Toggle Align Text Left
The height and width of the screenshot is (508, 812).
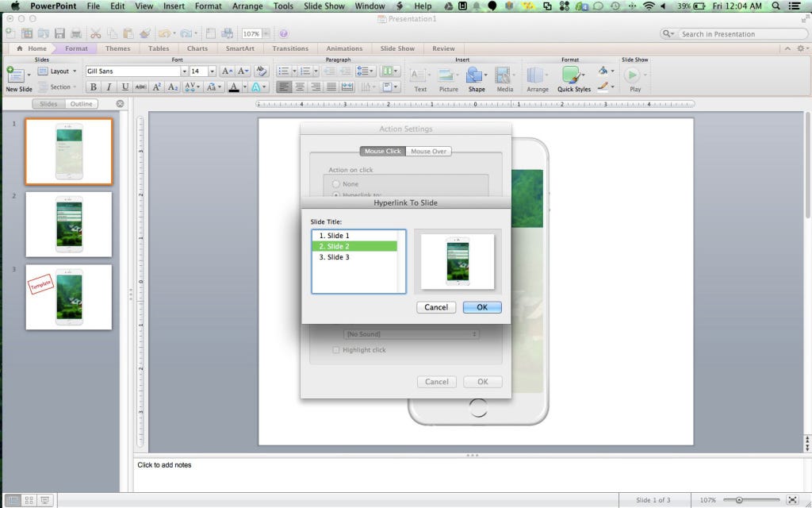[x=283, y=87]
